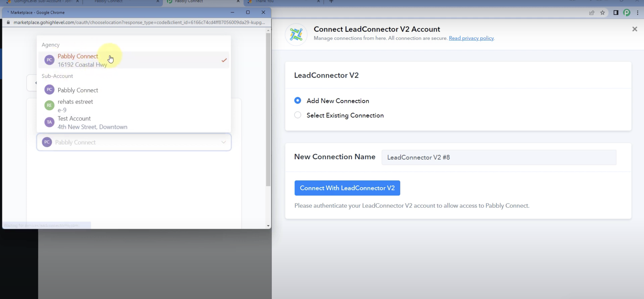Bookmark this page with the star icon

tap(603, 13)
